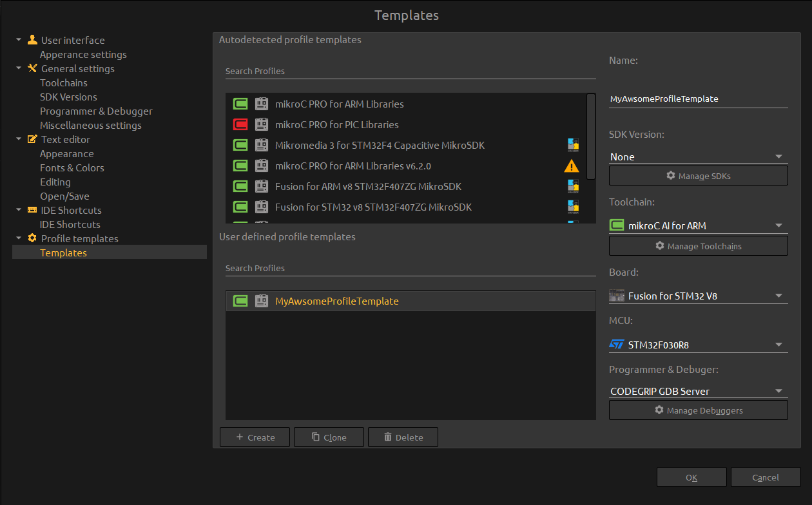Collapse the Text editor tree group
The width and height of the screenshot is (812, 505).
(19, 139)
